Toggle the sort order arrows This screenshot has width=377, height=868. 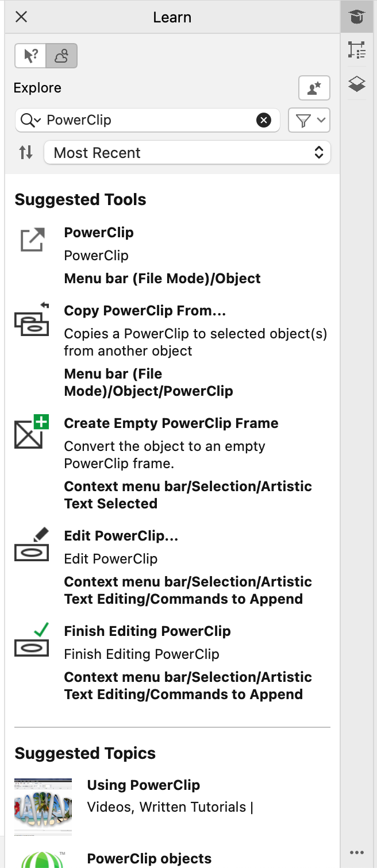[26, 153]
